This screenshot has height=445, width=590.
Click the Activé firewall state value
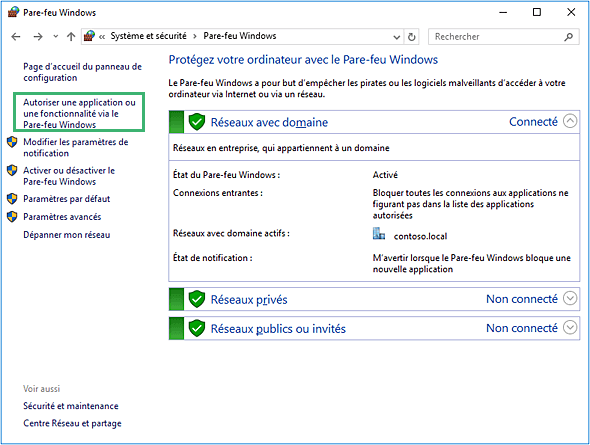[x=385, y=175]
